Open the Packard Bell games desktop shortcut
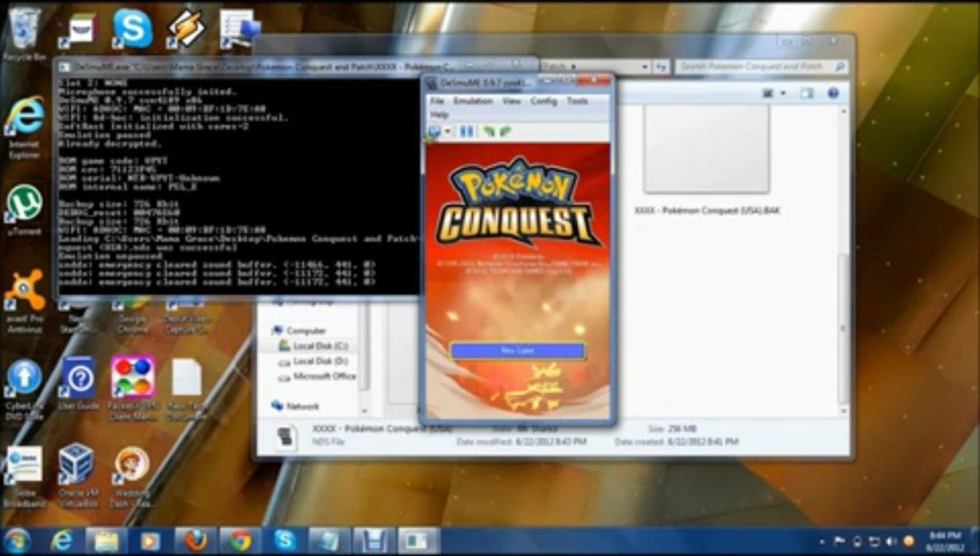The image size is (980, 556). pyautogui.click(x=133, y=386)
